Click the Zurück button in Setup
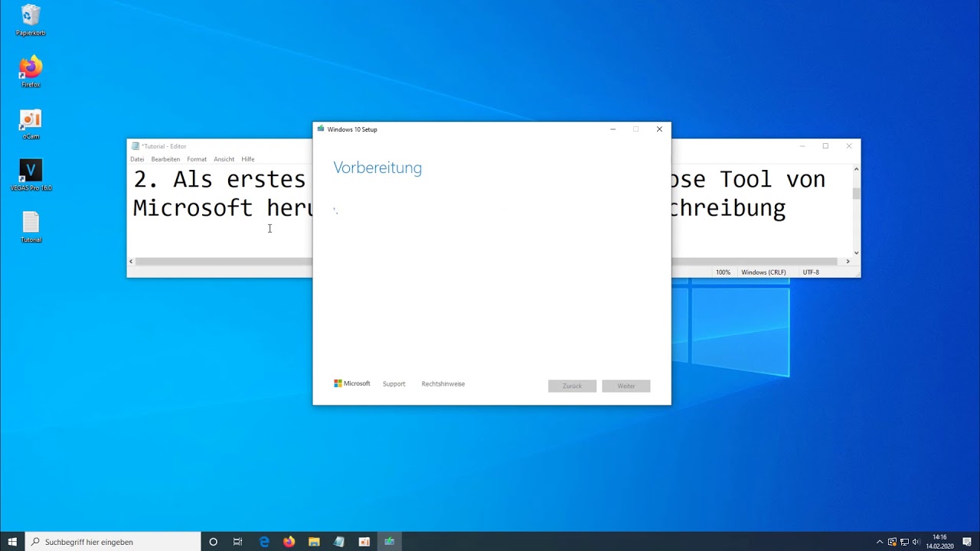 572,386
